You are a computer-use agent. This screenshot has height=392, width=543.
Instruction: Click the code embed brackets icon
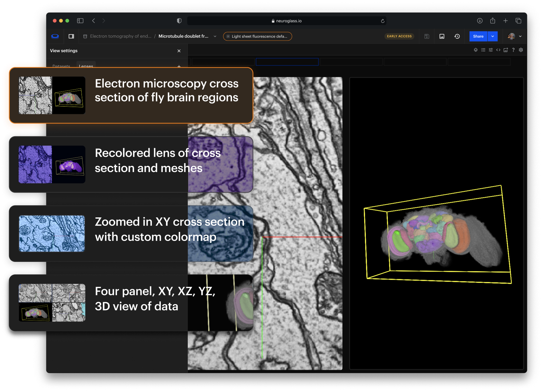498,50
